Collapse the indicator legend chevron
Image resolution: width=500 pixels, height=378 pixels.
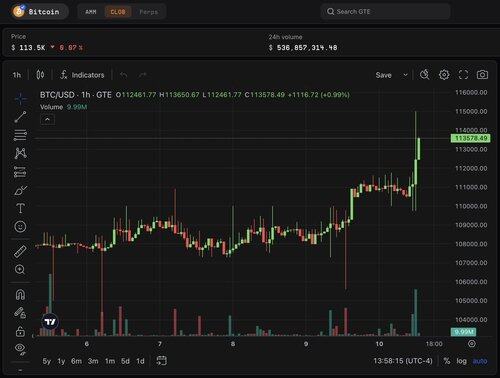point(48,120)
